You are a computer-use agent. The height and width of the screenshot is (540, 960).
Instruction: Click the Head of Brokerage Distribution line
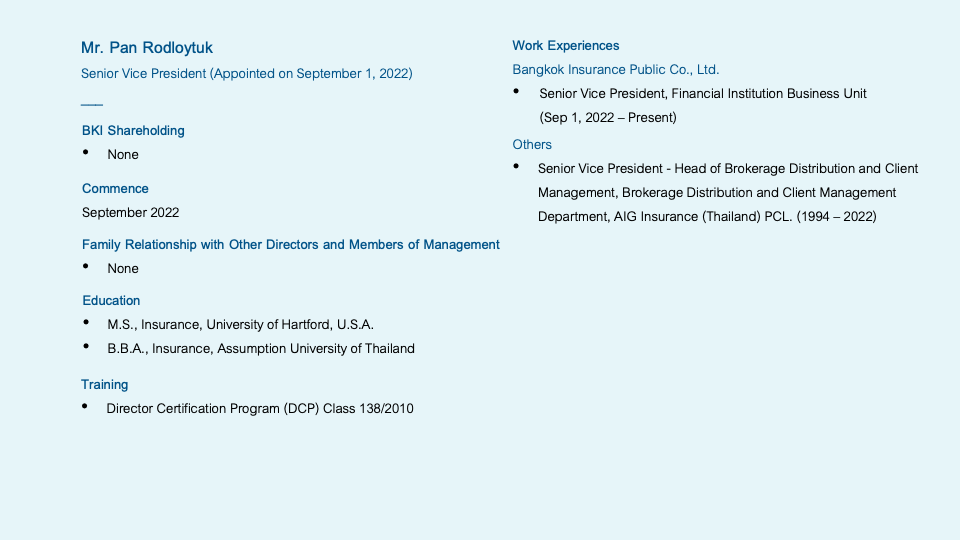click(x=728, y=168)
